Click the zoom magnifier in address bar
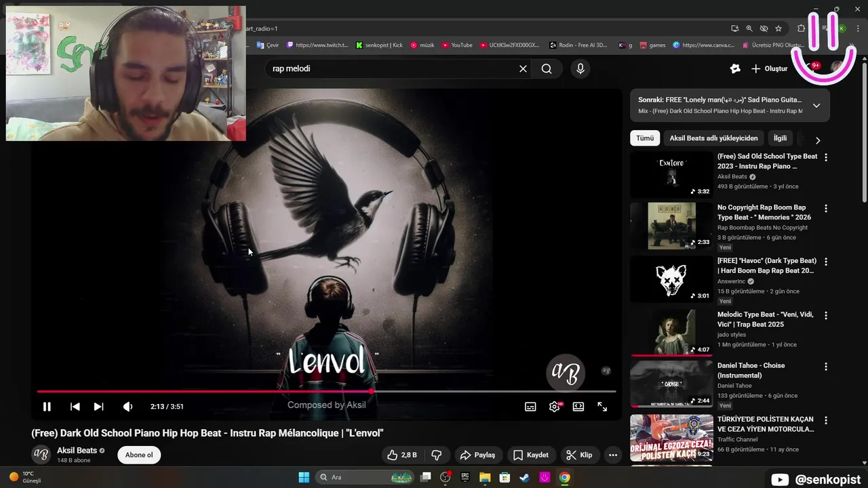 749,28
